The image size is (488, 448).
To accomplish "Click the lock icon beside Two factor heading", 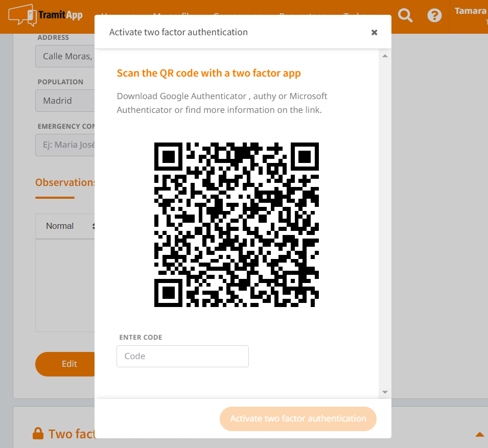I will pyautogui.click(x=38, y=434).
